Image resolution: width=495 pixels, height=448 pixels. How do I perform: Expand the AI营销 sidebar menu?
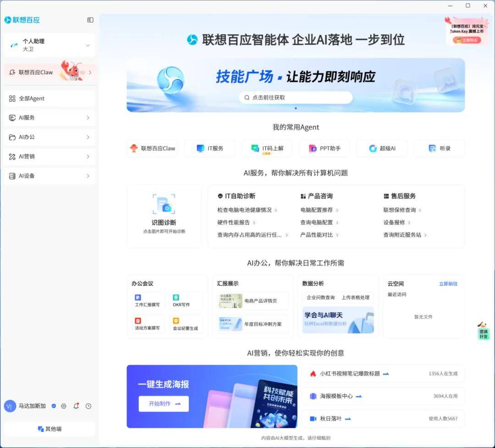(x=49, y=157)
